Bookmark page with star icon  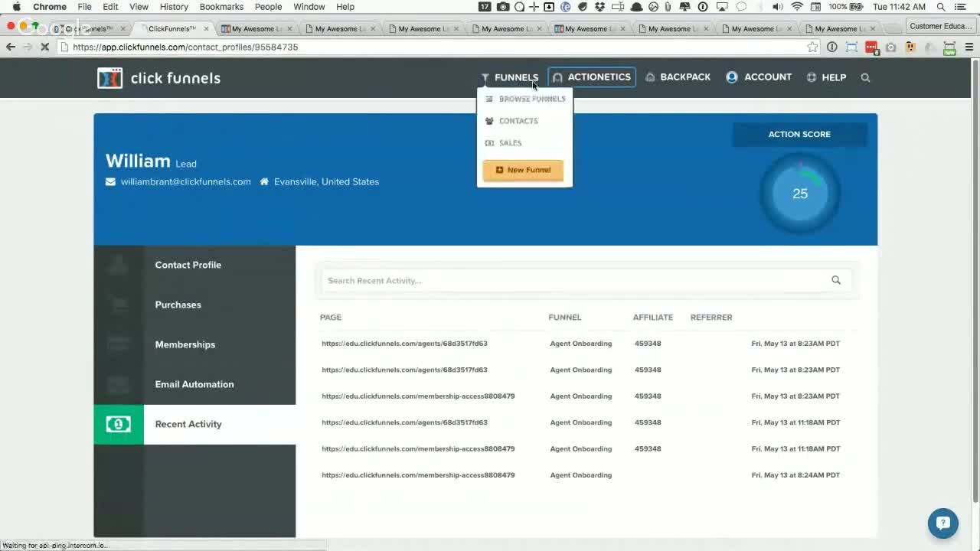[x=812, y=47]
